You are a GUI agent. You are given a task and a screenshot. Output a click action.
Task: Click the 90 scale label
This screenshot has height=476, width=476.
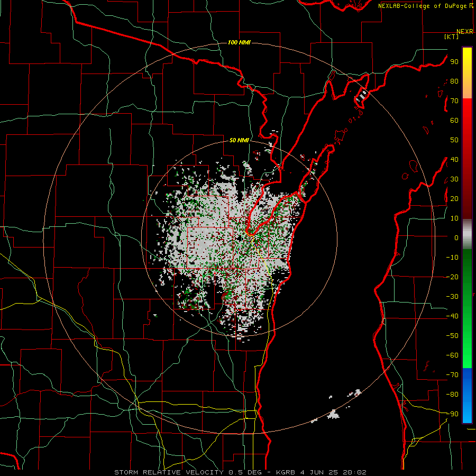click(x=454, y=62)
